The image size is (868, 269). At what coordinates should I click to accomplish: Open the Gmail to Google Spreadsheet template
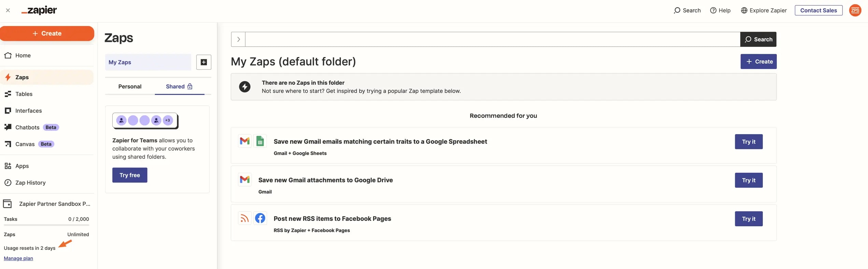click(380, 142)
